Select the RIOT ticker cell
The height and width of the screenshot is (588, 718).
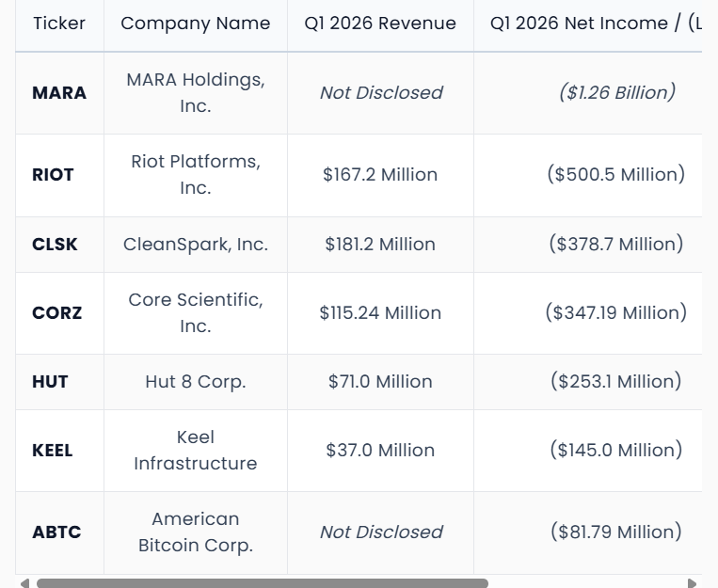[x=59, y=175]
